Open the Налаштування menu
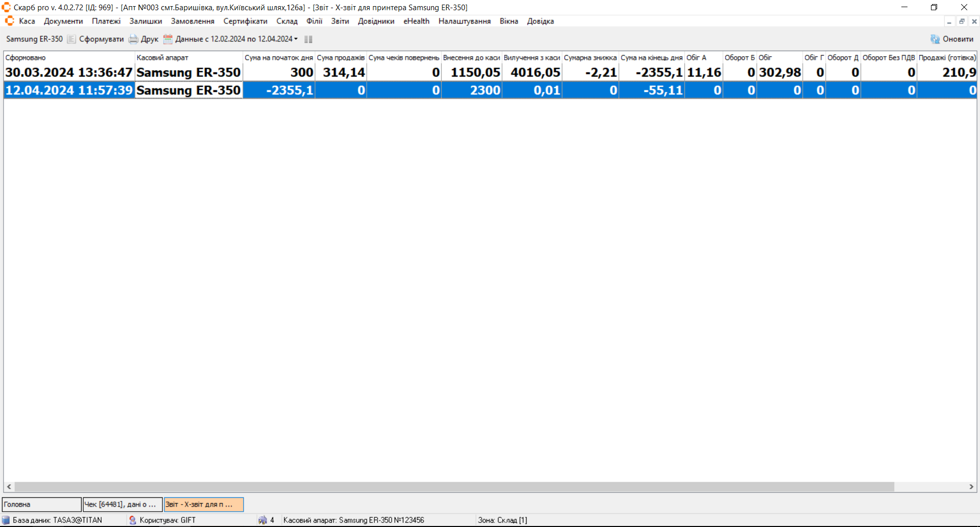The height and width of the screenshot is (527, 980). coord(464,21)
